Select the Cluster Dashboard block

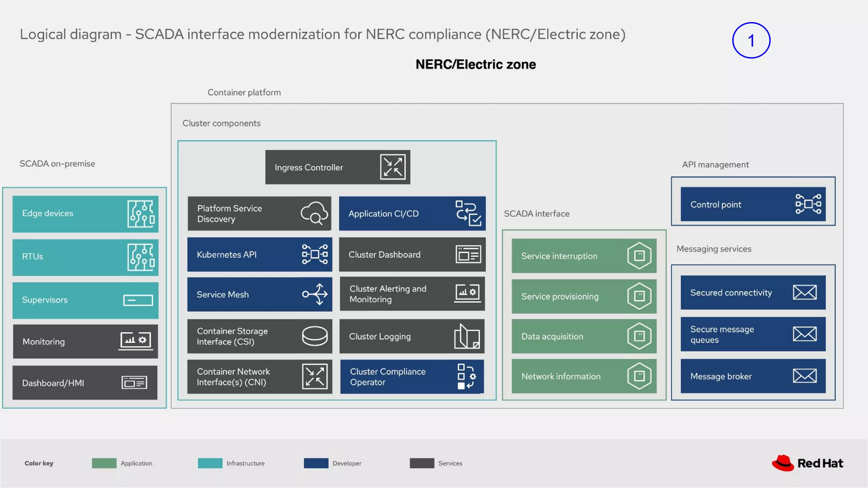pyautogui.click(x=412, y=255)
